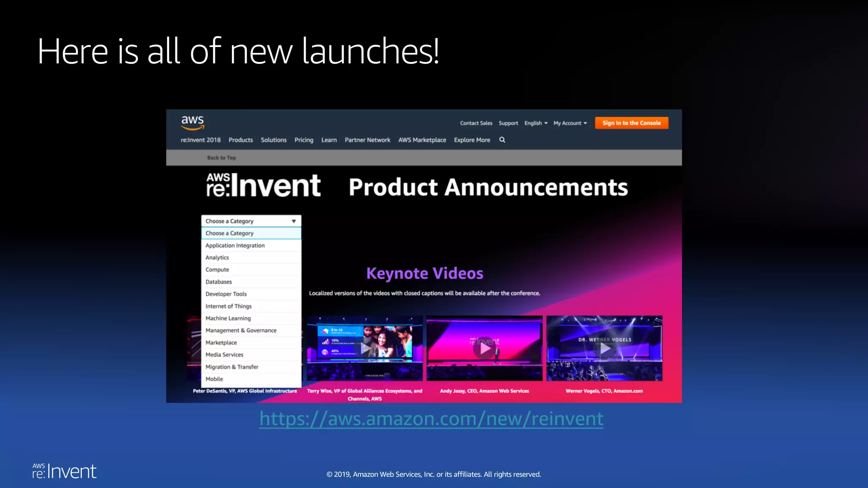Open AWS Marketplace nav item
This screenshot has height=488, width=868.
[422, 140]
